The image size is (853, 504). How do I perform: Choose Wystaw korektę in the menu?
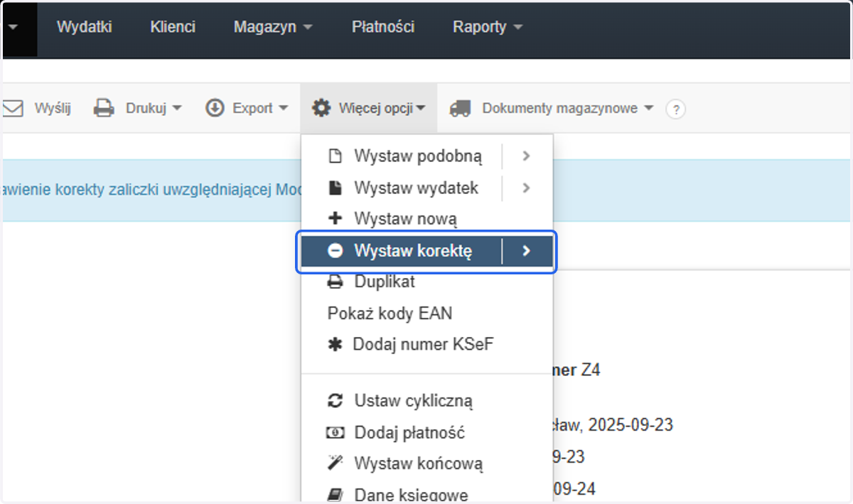tap(413, 251)
